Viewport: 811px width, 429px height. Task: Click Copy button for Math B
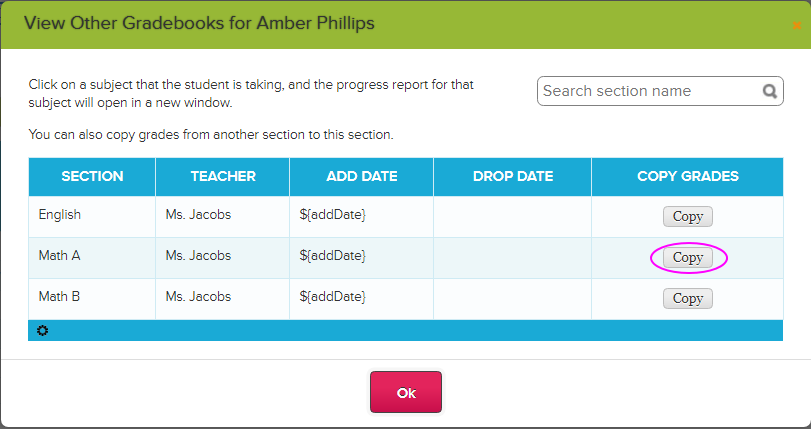[687, 298]
